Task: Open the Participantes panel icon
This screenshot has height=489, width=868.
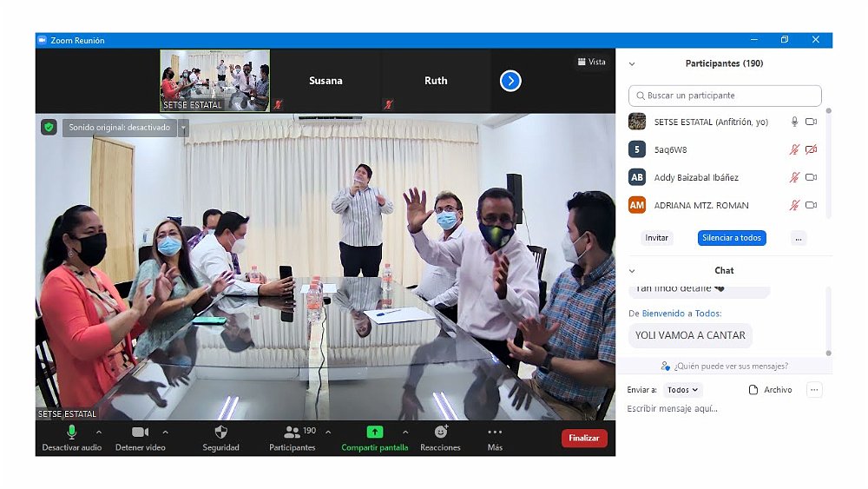Action: point(292,432)
